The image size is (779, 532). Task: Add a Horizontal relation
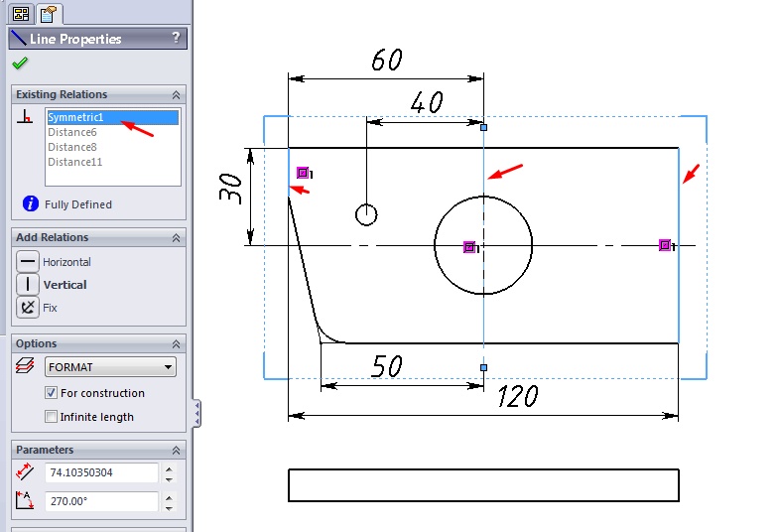pos(28,261)
